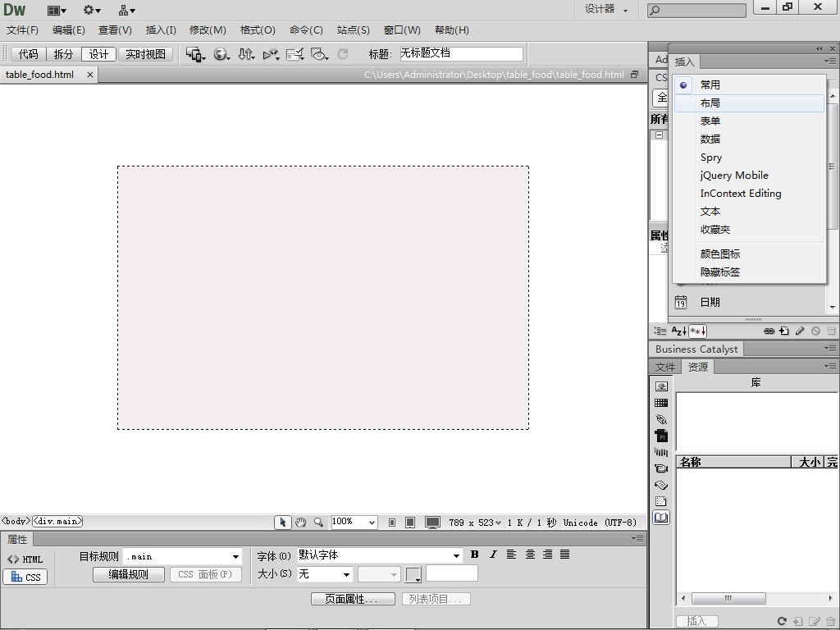The width and height of the screenshot is (840, 630).
Task: Select the Zoom magnifier tool
Action: click(319, 523)
